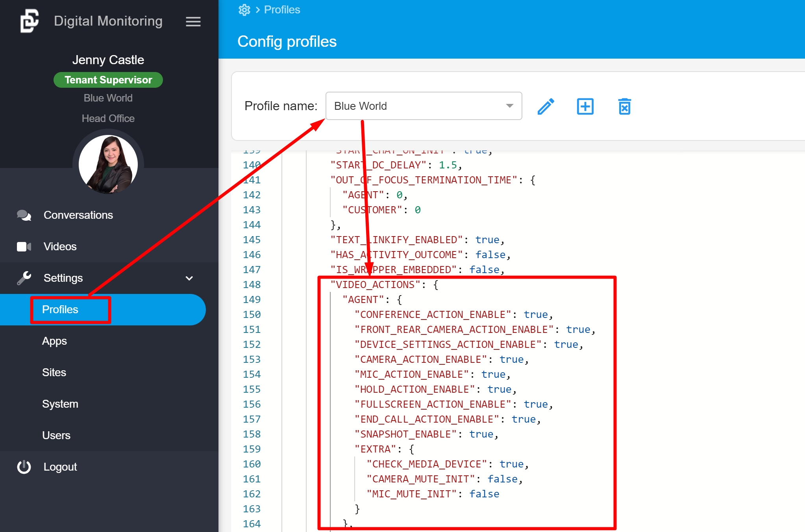
Task: Click the Digital Monitoring logo icon
Action: (x=30, y=21)
